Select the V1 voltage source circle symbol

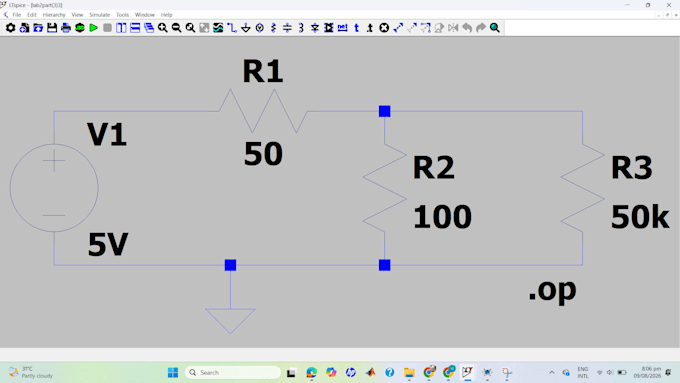point(54,188)
